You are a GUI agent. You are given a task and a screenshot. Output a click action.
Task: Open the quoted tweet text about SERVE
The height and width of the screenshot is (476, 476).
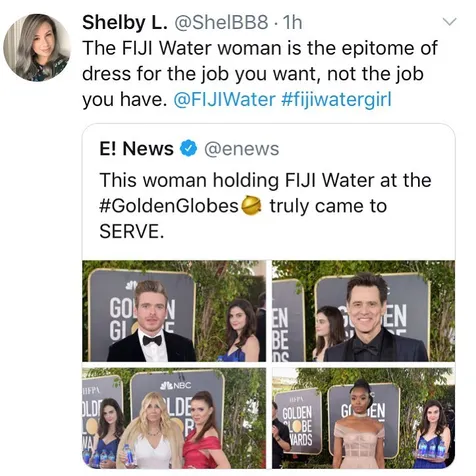(265, 205)
